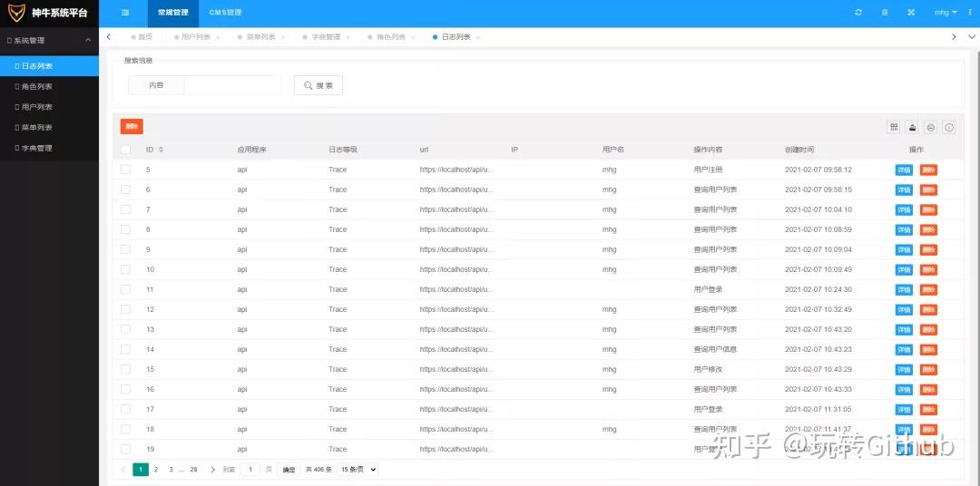Tick the checkbox for row ID 5

(125, 170)
